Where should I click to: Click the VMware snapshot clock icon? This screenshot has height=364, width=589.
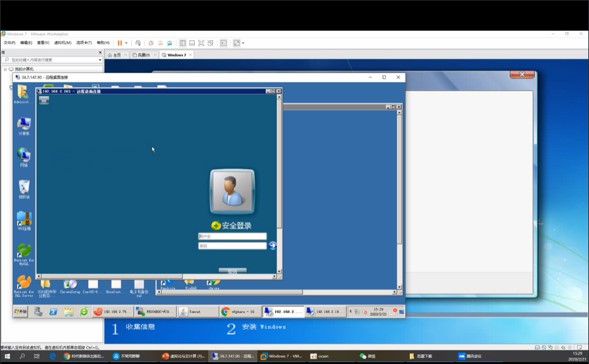pyautogui.click(x=151, y=43)
